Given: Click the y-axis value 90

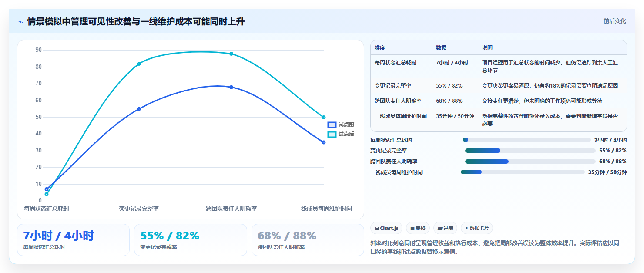Looking at the screenshot, I should coord(38,50).
